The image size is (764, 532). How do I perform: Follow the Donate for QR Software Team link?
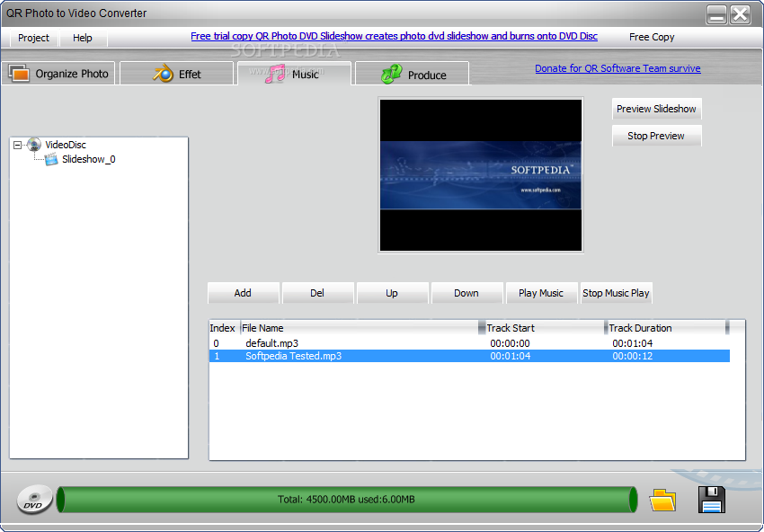tap(617, 68)
